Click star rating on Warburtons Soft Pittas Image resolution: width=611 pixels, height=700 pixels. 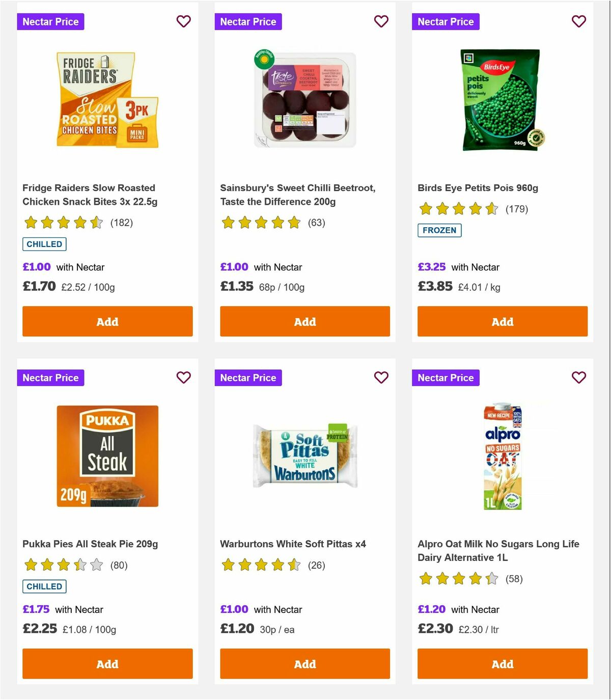pyautogui.click(x=260, y=564)
